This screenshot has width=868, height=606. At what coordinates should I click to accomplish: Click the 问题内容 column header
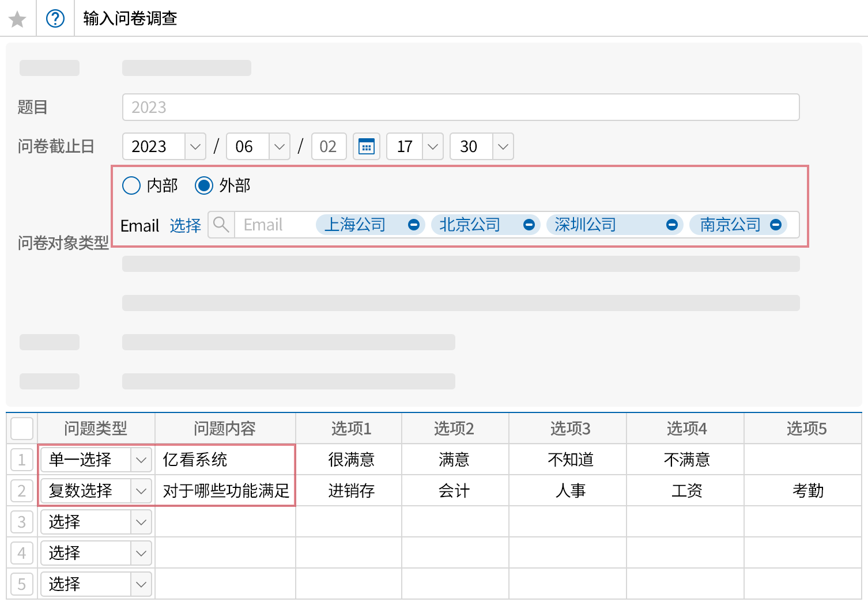click(225, 429)
